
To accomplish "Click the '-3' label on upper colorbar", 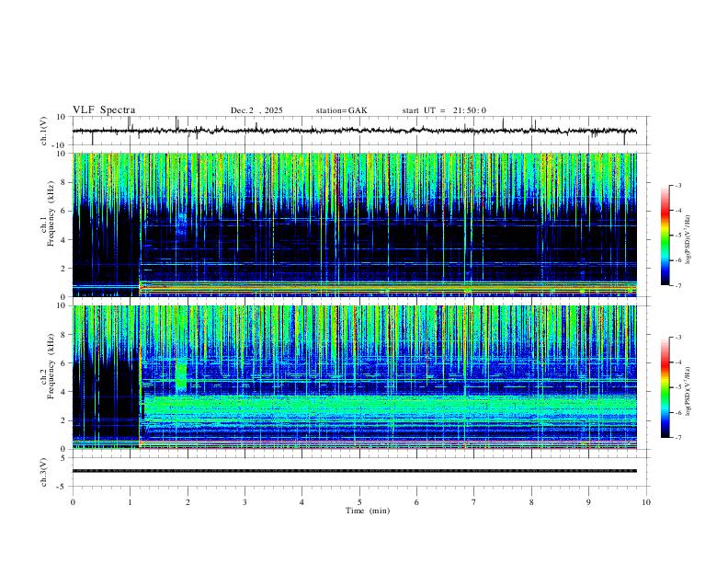I will click(678, 185).
